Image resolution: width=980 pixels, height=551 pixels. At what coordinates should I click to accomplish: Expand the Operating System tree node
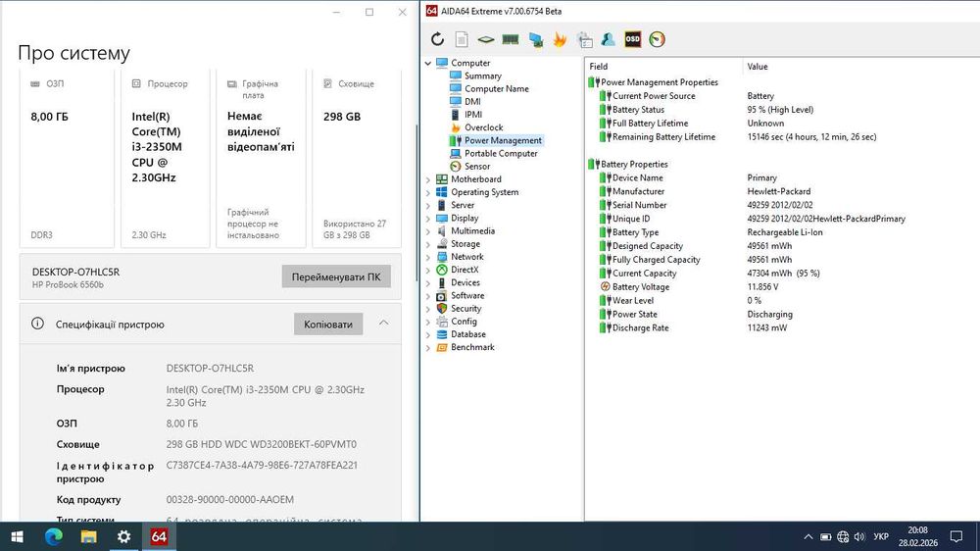428,192
